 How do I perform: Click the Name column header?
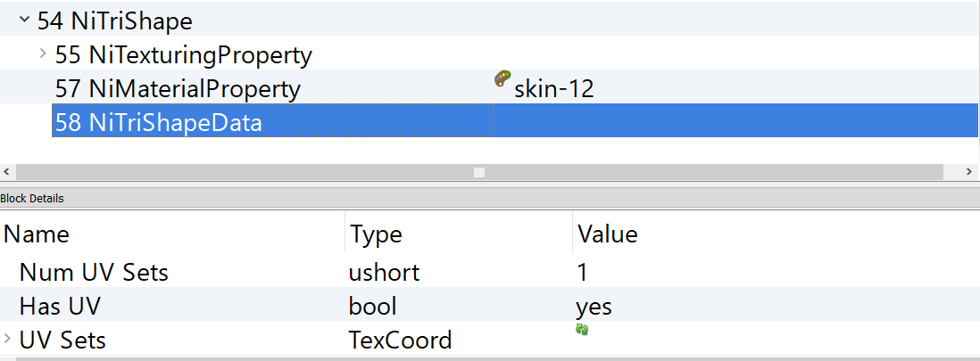(37, 234)
